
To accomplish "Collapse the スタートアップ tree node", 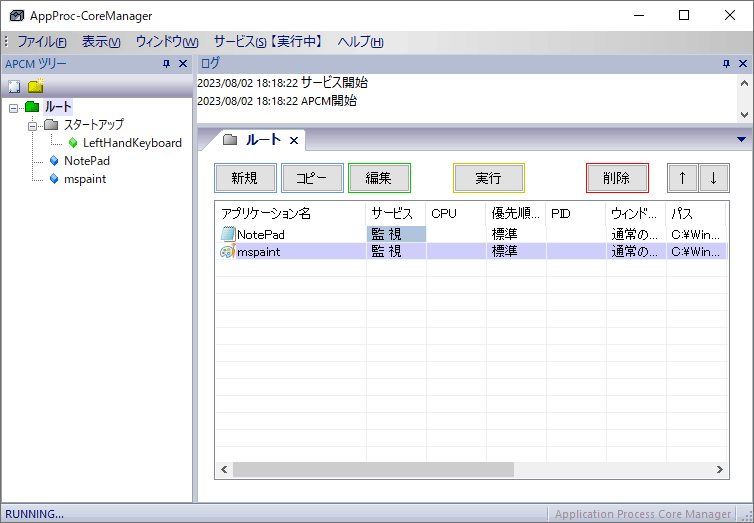I will [33, 126].
